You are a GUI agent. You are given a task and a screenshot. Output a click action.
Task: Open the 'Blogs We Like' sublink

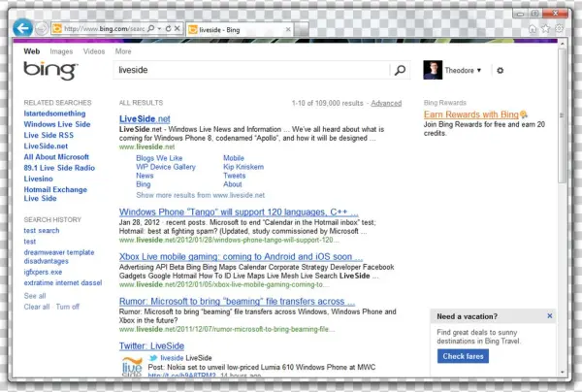pyautogui.click(x=159, y=158)
